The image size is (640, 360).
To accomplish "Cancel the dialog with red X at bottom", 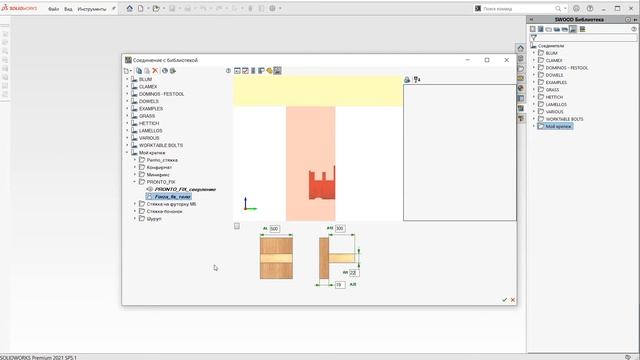I will [513, 300].
